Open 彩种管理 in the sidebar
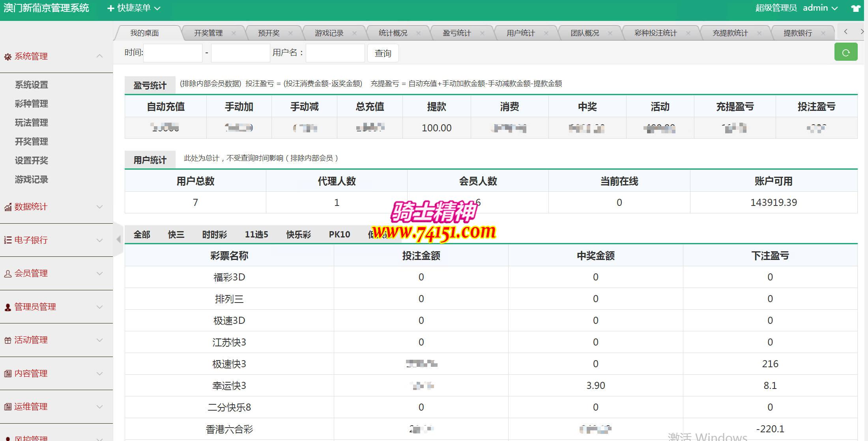868x441 pixels. 32,104
